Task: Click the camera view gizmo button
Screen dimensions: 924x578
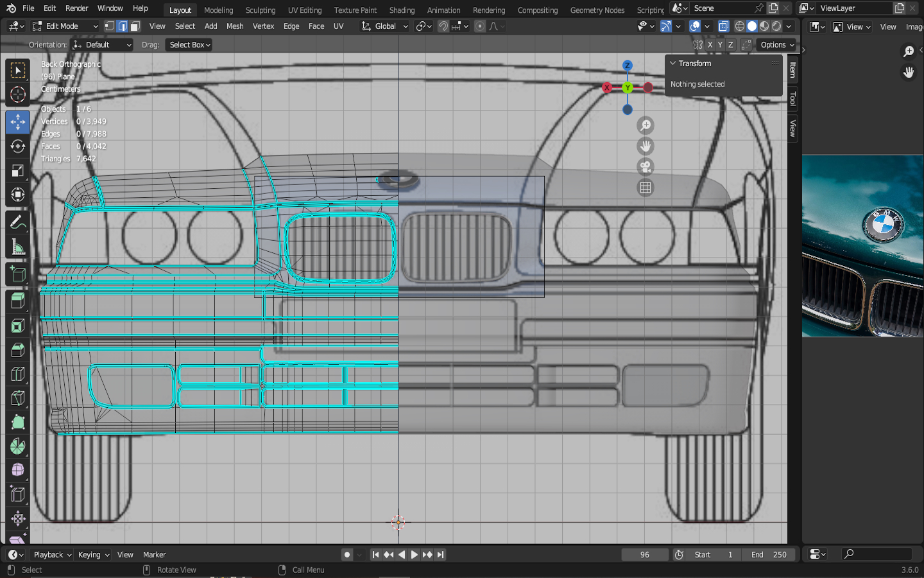Action: click(x=646, y=167)
